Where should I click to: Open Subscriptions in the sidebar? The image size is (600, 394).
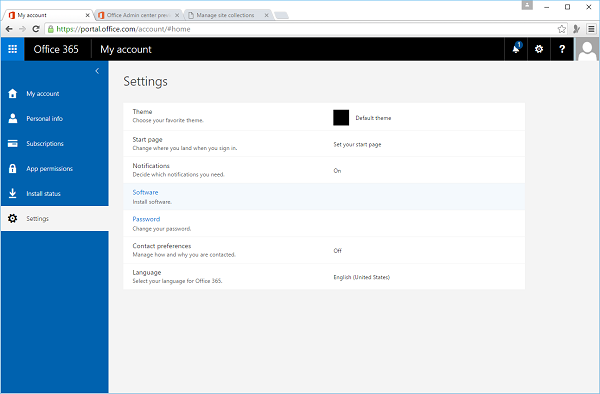pyautogui.click(x=55, y=143)
